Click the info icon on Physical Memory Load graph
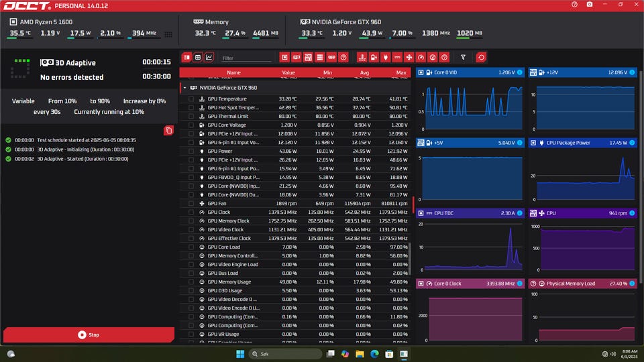 pos(632,284)
